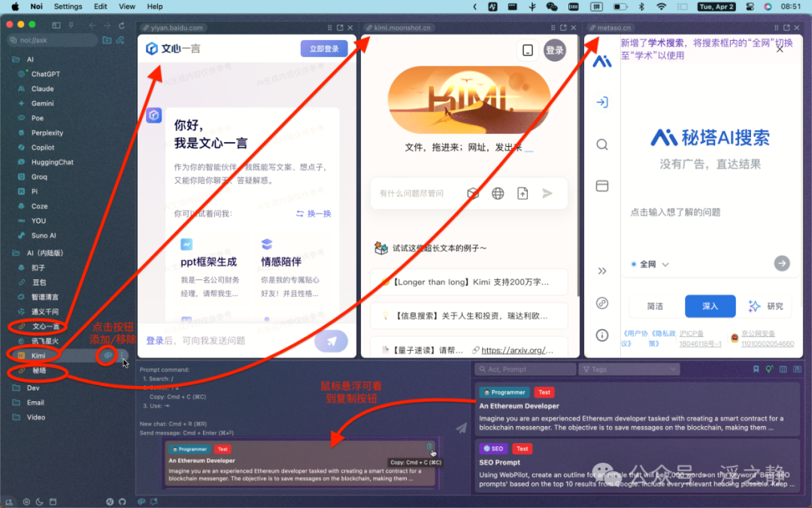Open the Settings menu in menu bar
Image resolution: width=812 pixels, height=508 pixels.
68,6
